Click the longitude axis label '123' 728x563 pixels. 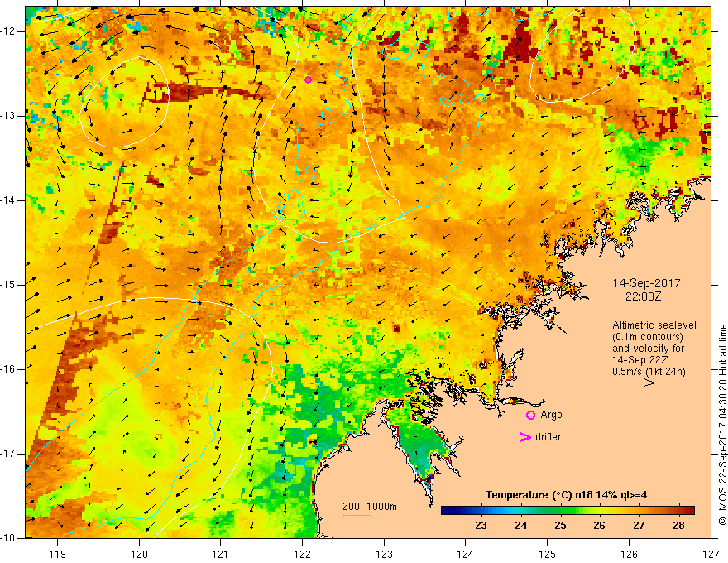pos(384,554)
